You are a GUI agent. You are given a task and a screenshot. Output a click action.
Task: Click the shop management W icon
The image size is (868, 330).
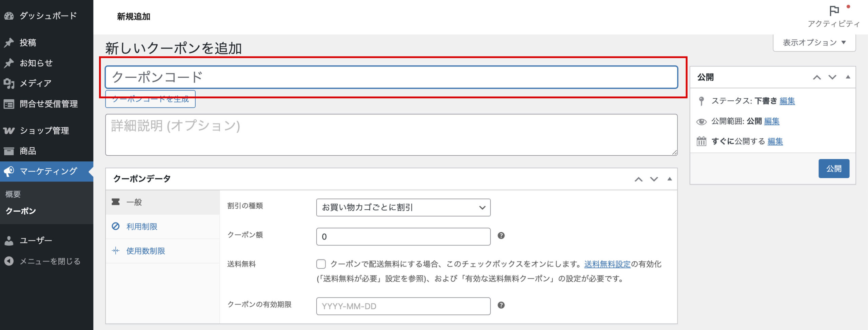pos(9,131)
